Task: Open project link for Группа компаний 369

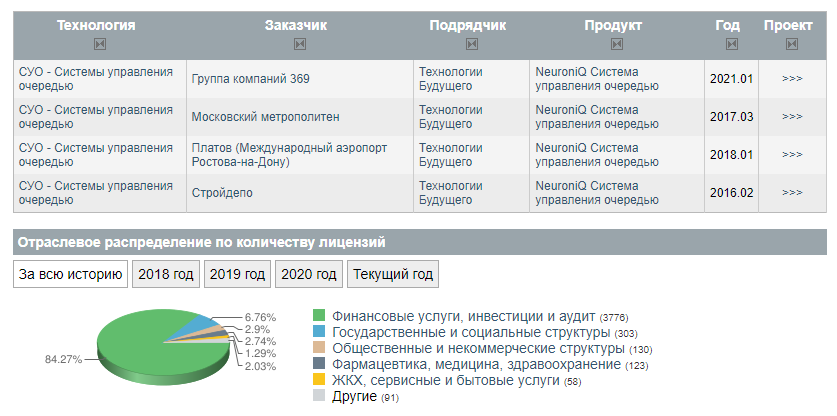Action: point(792,79)
